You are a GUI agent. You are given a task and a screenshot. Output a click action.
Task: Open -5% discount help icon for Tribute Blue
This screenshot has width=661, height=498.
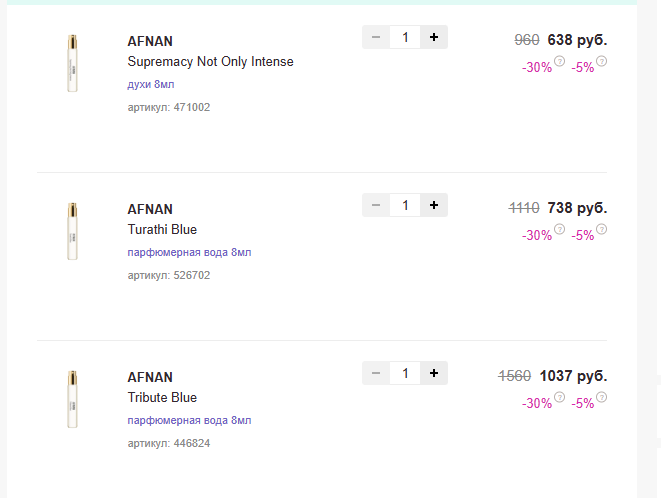pyautogui.click(x=602, y=397)
